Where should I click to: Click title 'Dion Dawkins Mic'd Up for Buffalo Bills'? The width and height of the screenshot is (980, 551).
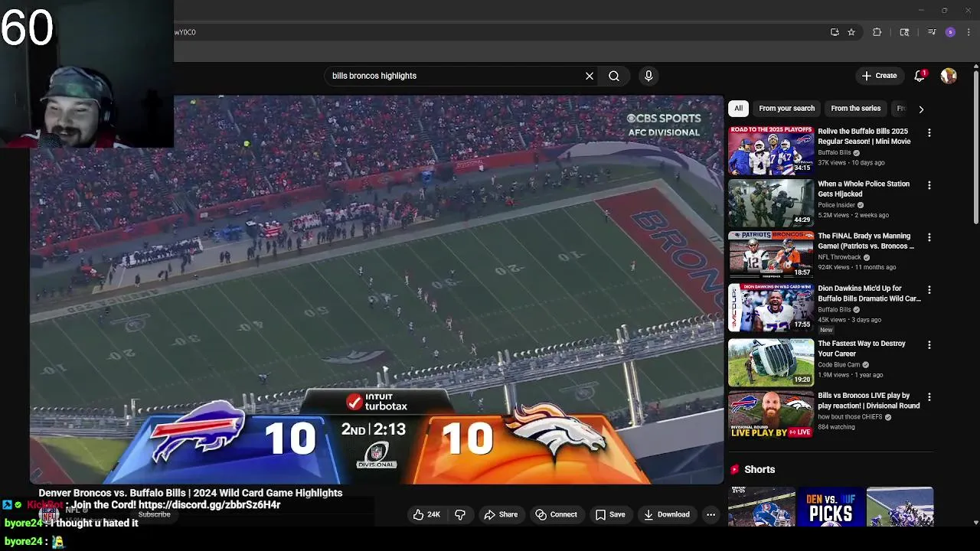point(870,293)
